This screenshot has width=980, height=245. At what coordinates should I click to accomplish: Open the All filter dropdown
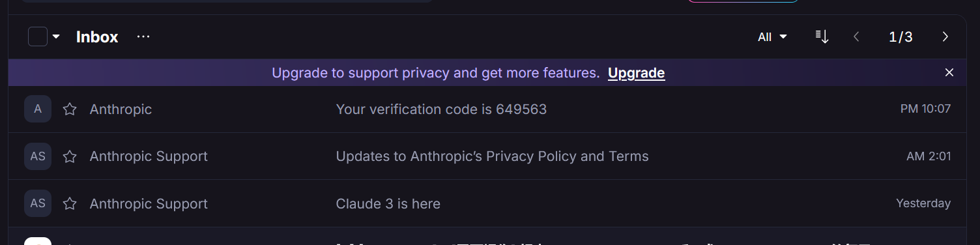point(772,37)
